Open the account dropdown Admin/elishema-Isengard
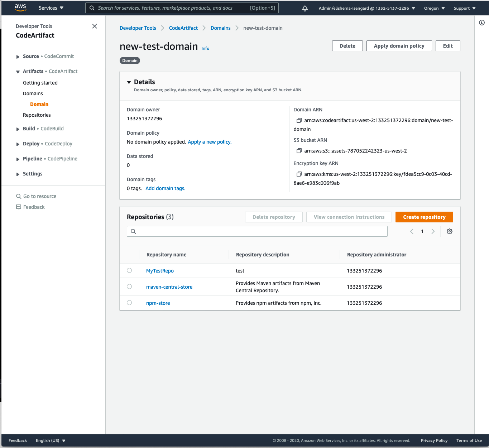Image resolution: width=489 pixels, height=448 pixels. point(367,8)
